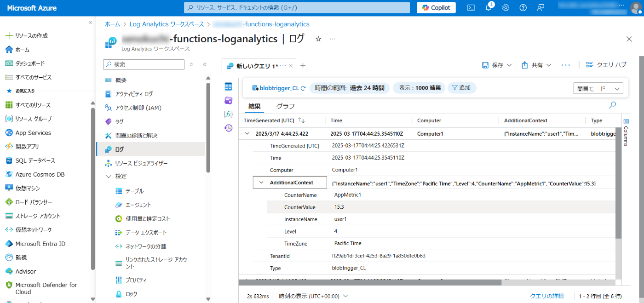Image resolution: width=644 pixels, height=303 pixels.
Task: Collapse the 設定 section
Action: 109,176
